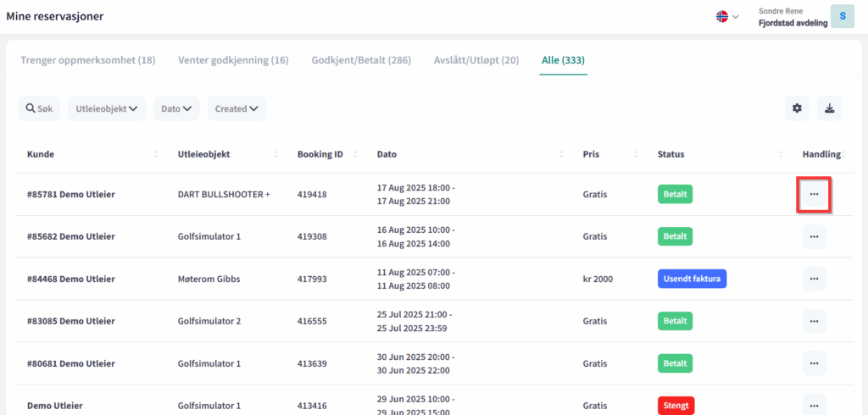This screenshot has height=415, width=868.
Task: Click the user avatar with letter S
Action: pyautogui.click(x=842, y=16)
